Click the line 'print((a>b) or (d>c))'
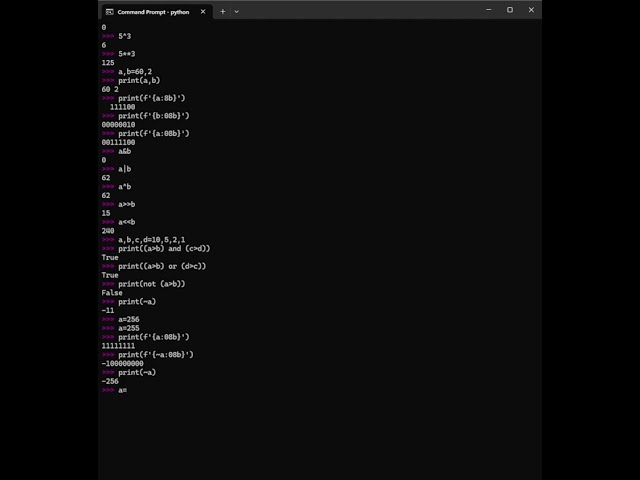Image resolution: width=640 pixels, height=480 pixels. point(154,266)
